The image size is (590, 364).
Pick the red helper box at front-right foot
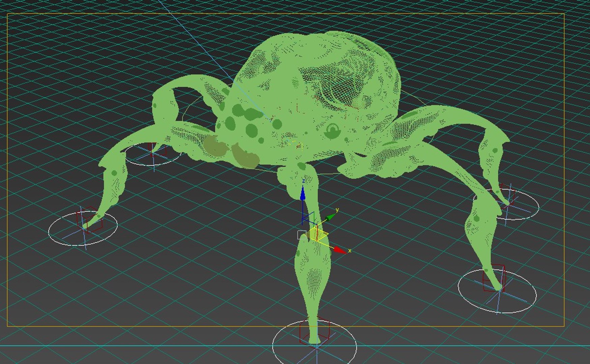pyautogui.click(x=494, y=278)
